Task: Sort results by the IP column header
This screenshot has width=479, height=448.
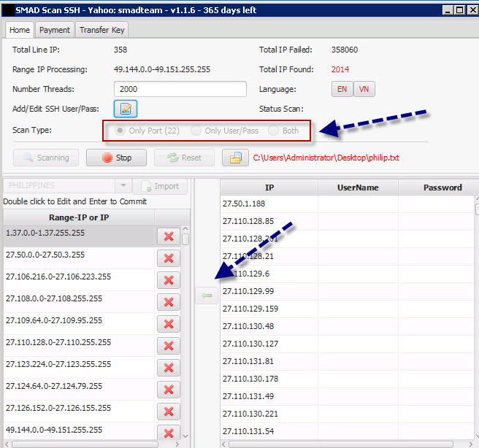Action: (x=269, y=188)
